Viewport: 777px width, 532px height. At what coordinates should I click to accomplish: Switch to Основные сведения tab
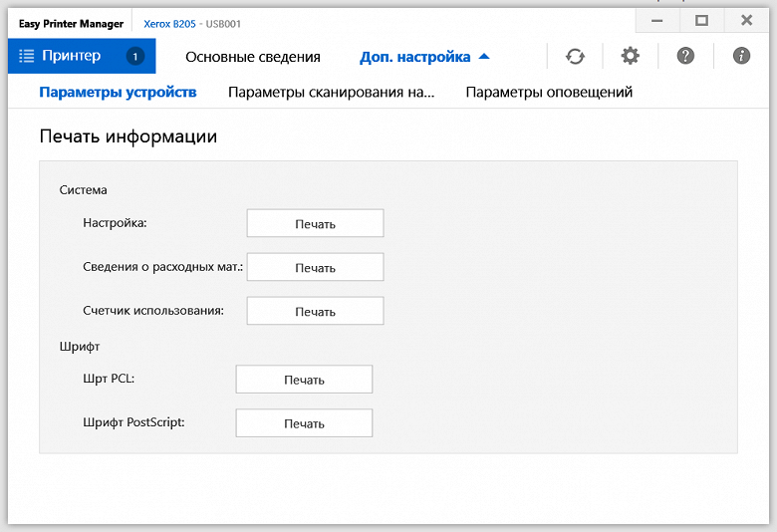253,57
